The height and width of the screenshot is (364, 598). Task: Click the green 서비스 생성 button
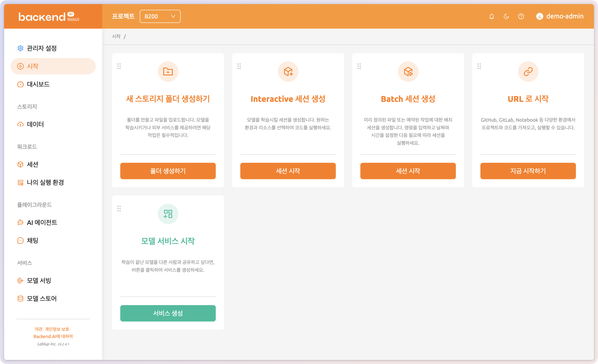click(168, 313)
